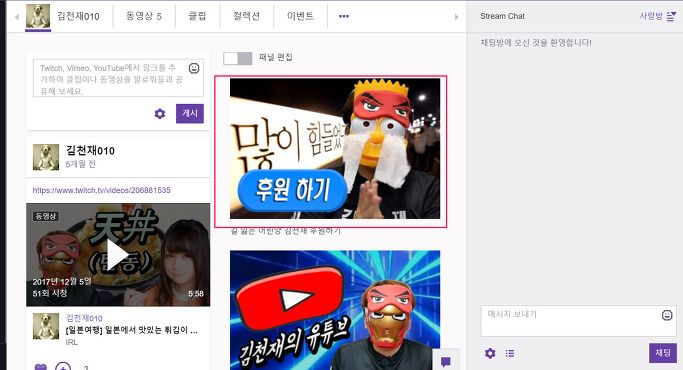Expand the three-dot more tabs menu
The height and width of the screenshot is (370, 683).
(x=344, y=16)
